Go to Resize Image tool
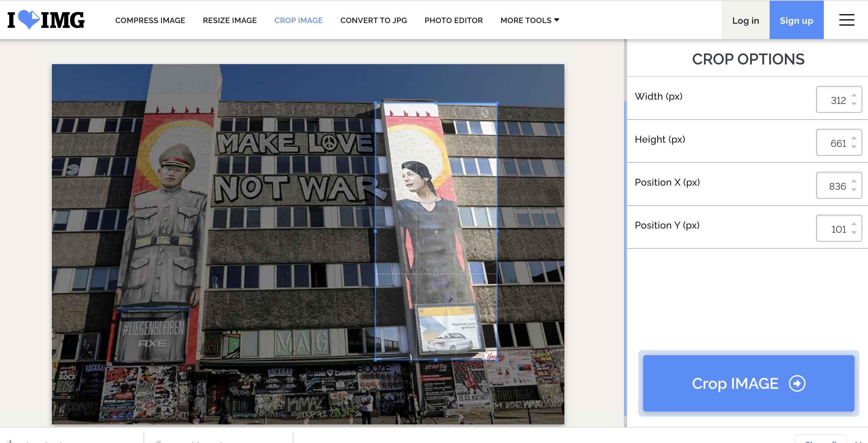The width and height of the screenshot is (868, 443). click(230, 20)
